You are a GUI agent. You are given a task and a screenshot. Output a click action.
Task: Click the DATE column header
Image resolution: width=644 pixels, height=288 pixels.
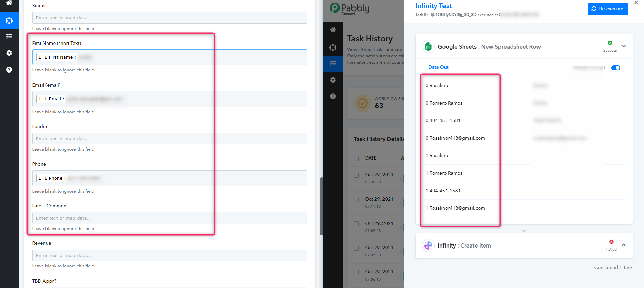[371, 158]
